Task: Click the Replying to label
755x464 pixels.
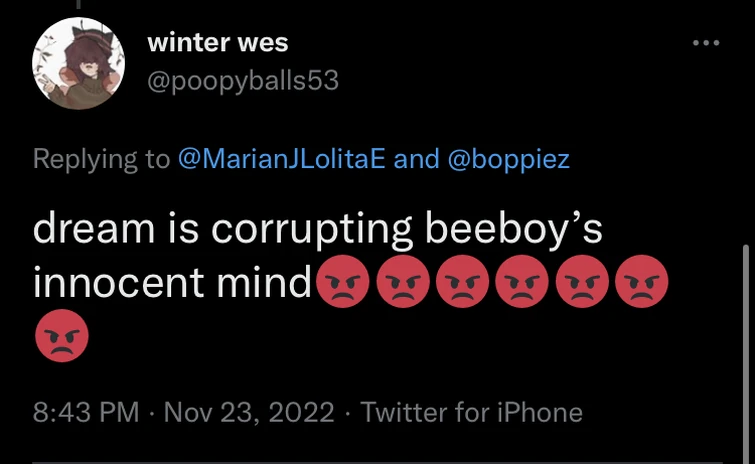Action: [101, 158]
